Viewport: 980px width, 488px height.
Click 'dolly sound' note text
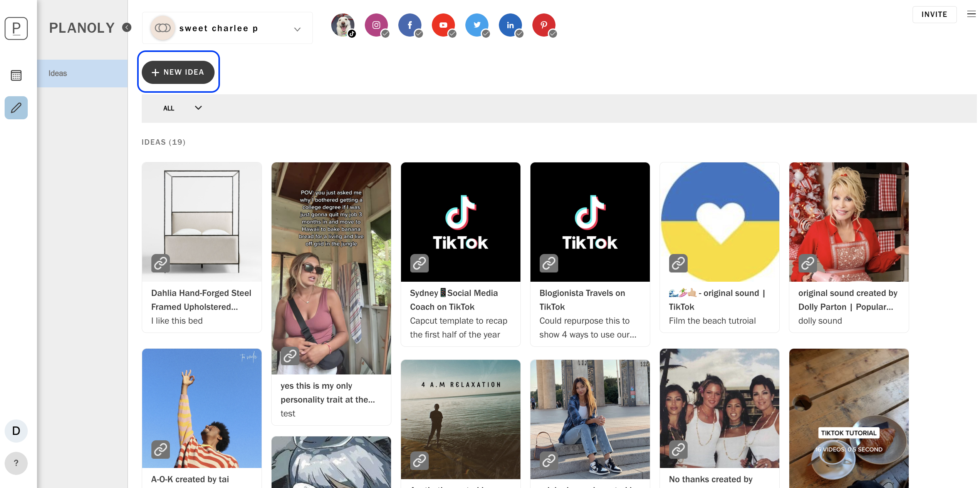[x=820, y=321]
